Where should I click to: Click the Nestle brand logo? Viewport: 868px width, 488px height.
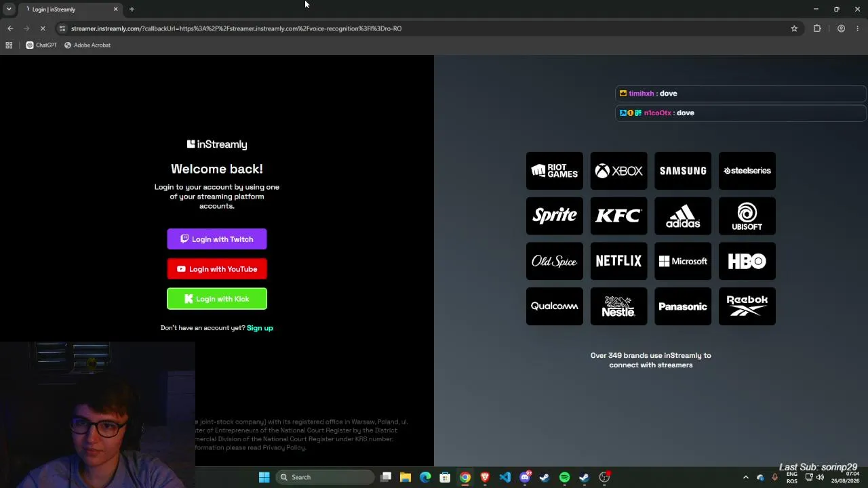click(618, 306)
